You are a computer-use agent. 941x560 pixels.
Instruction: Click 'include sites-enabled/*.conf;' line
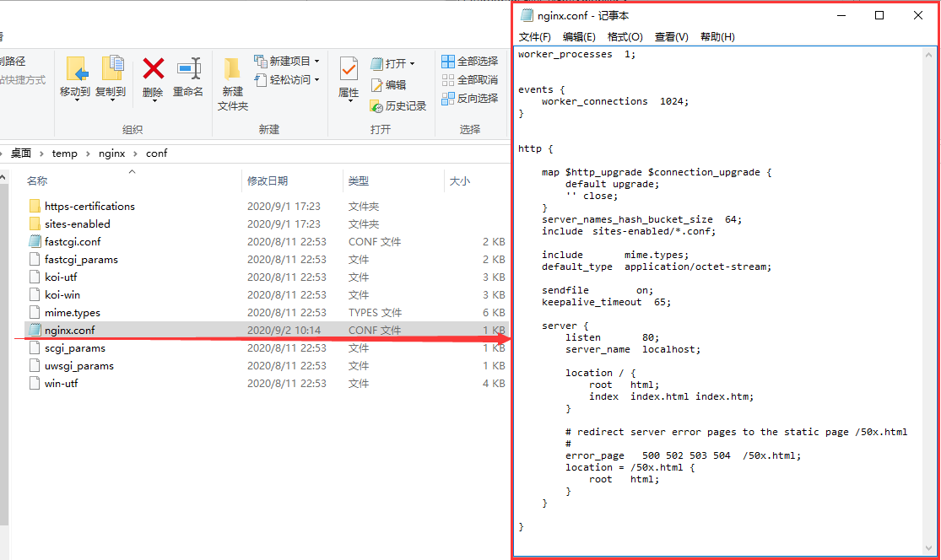629,231
